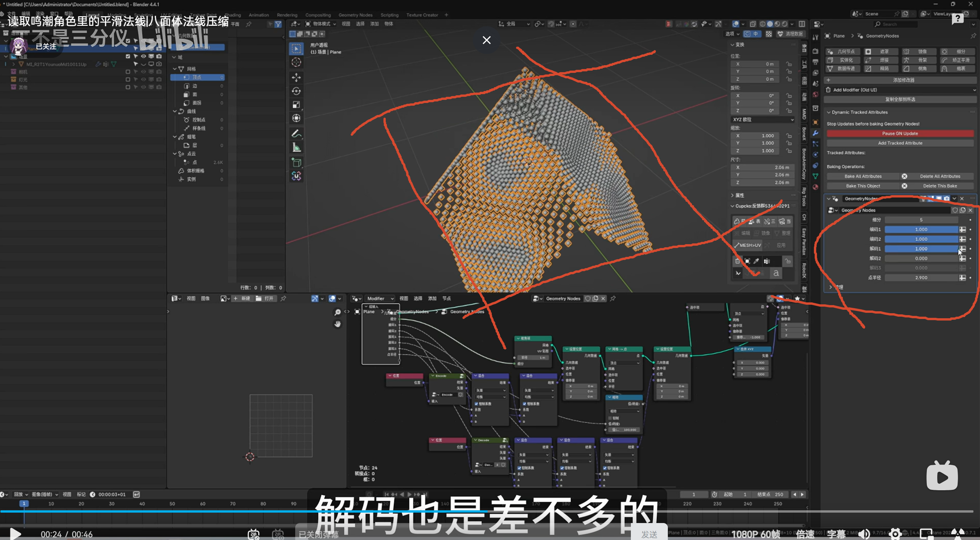Activate the combined Transform tool
The width and height of the screenshot is (980, 540).
296,118
